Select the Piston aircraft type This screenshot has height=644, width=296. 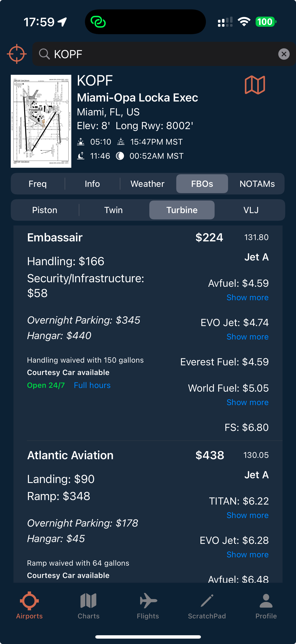(x=45, y=210)
